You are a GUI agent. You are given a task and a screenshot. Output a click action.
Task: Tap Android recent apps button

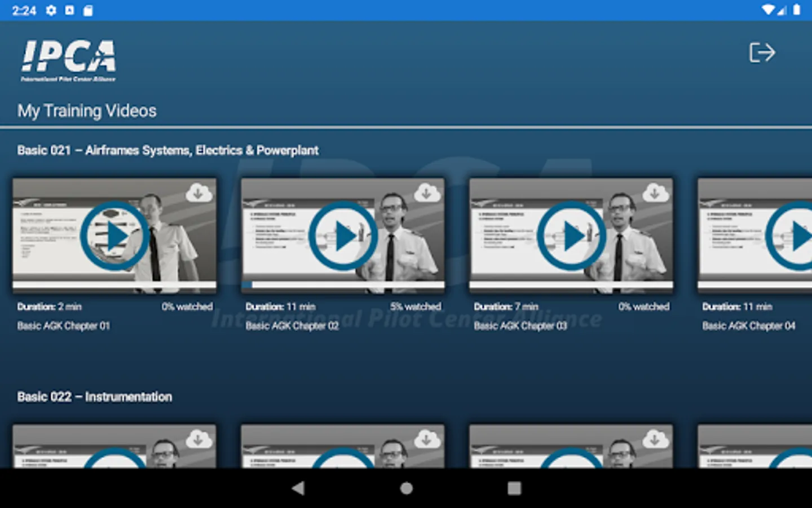coord(514,488)
